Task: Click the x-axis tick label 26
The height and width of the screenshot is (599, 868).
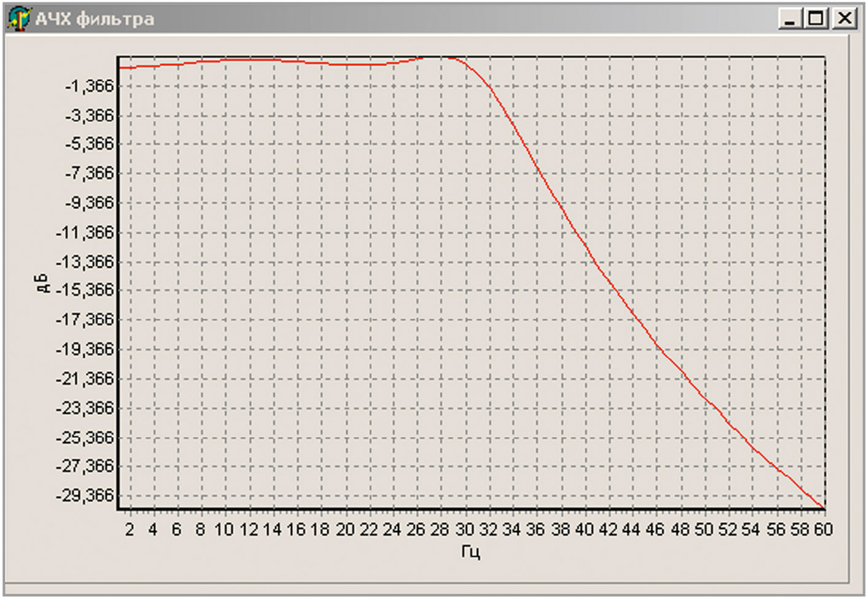Action: [x=416, y=529]
